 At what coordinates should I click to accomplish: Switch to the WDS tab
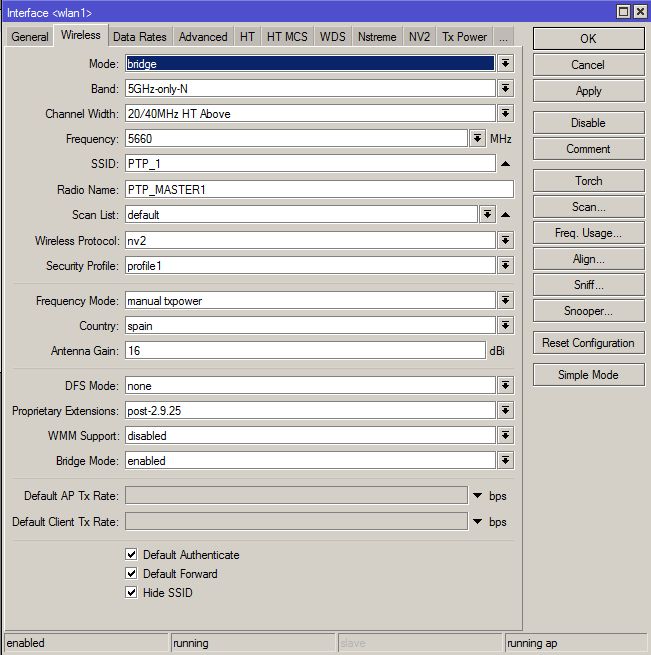[x=333, y=37]
